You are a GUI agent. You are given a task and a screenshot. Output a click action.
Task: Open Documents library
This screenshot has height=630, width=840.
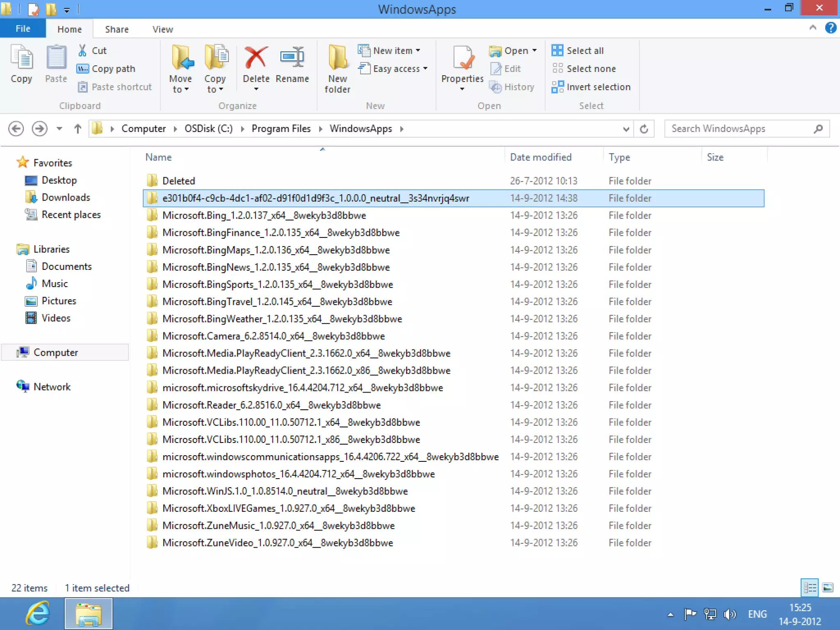(x=66, y=266)
